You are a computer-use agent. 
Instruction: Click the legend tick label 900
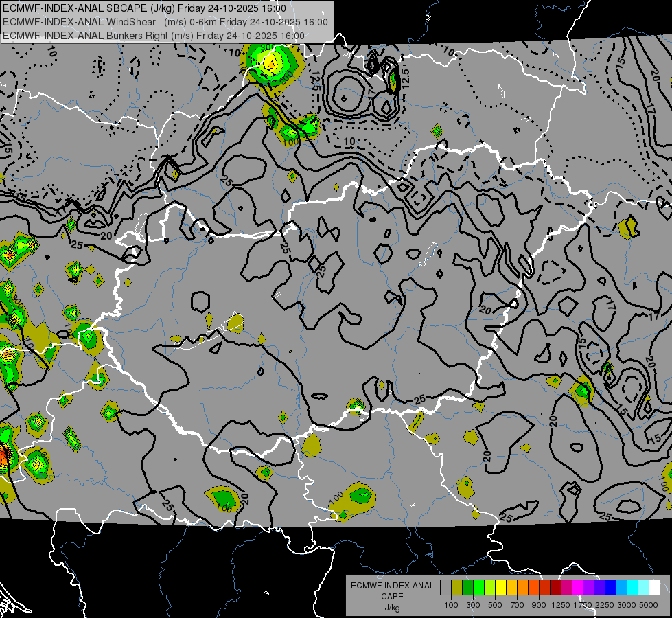[539, 605]
